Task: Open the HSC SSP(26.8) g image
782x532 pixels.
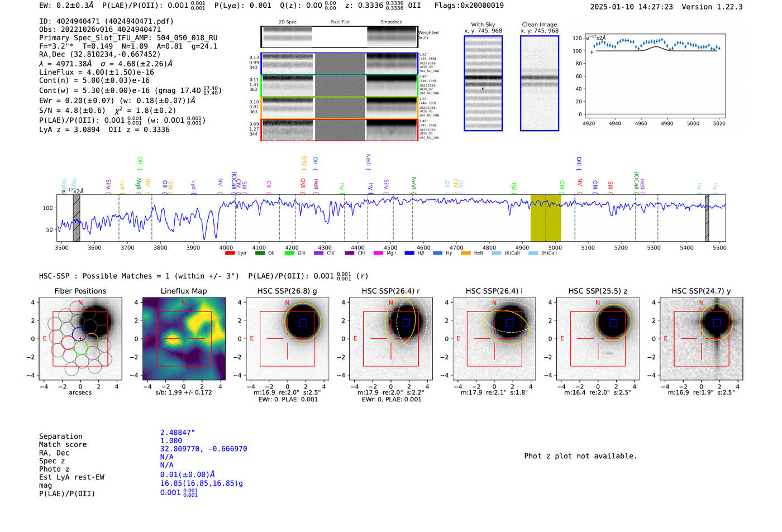Action: (287, 339)
